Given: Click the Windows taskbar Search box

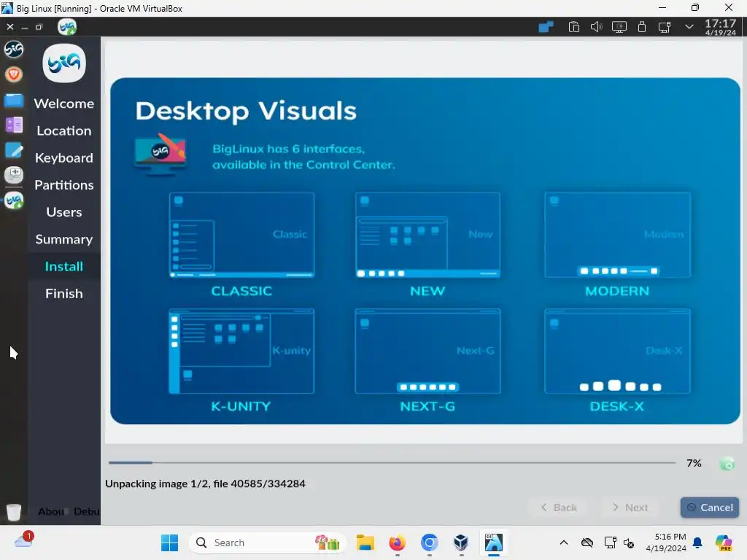Looking at the screenshot, I should (267, 542).
